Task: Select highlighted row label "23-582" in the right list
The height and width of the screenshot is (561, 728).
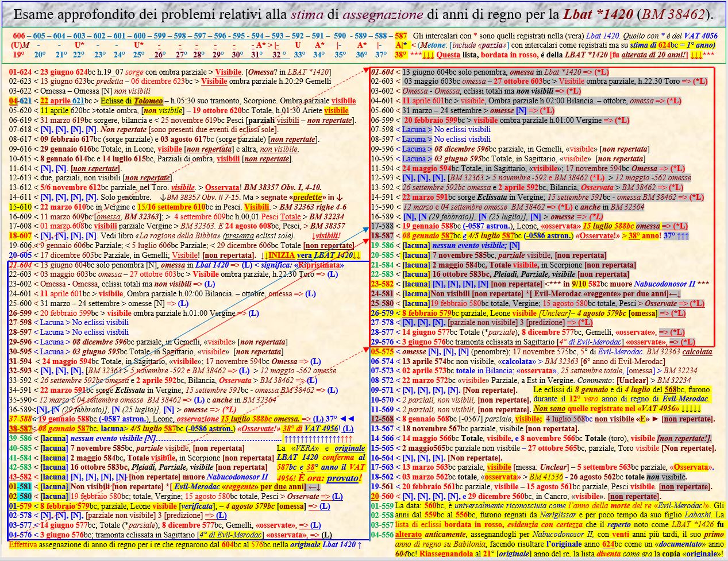Action: [383, 284]
